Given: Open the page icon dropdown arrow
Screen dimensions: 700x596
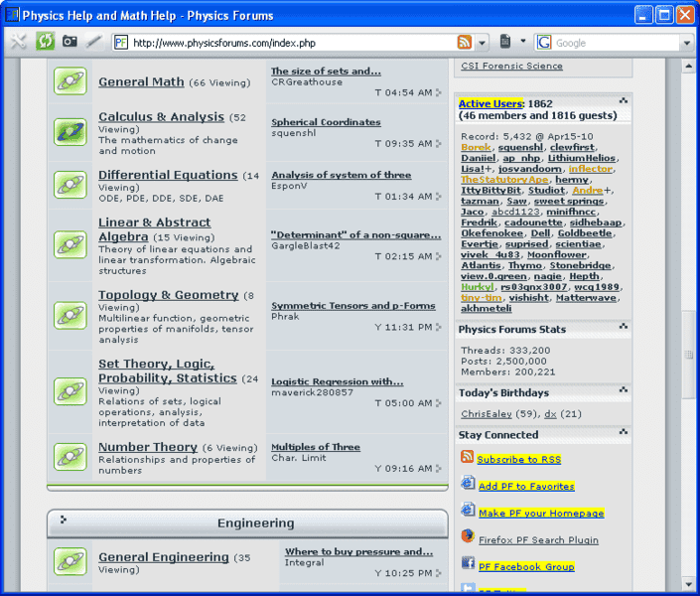Looking at the screenshot, I should [x=523, y=42].
